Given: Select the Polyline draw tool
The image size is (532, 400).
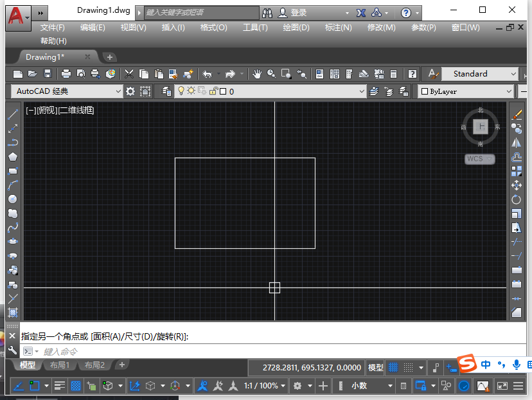Looking at the screenshot, I should coord(13,143).
